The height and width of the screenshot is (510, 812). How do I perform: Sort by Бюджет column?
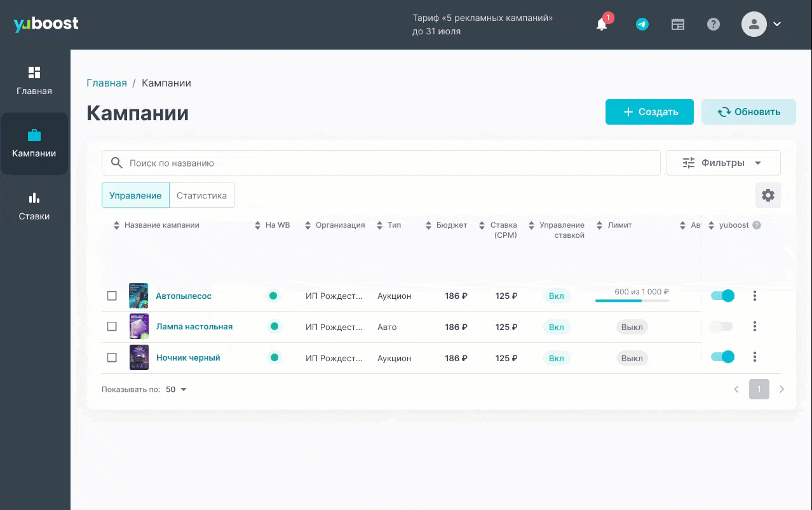(428, 225)
